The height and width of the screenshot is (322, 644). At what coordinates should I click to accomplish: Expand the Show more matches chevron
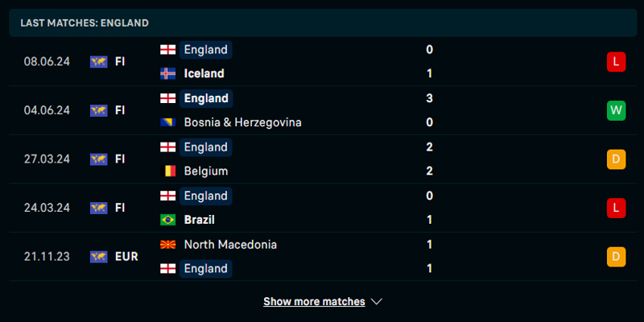pos(376,302)
